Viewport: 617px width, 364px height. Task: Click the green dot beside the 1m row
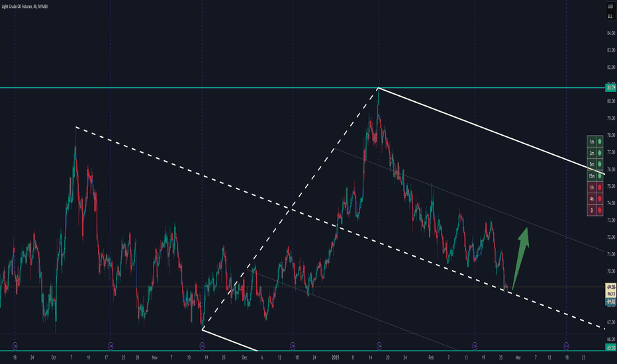coord(600,141)
